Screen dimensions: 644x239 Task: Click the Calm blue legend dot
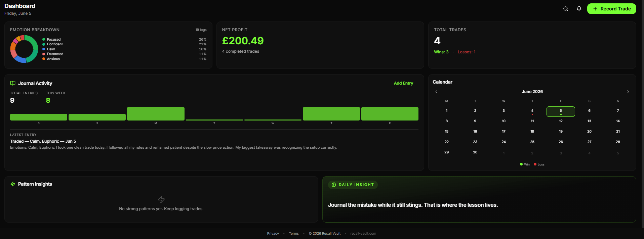point(44,49)
